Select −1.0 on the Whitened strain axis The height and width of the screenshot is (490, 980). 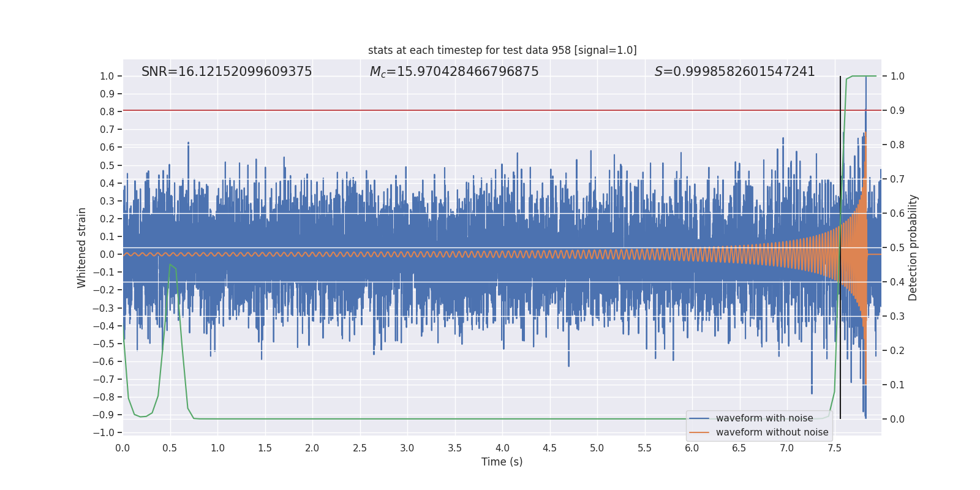click(104, 433)
